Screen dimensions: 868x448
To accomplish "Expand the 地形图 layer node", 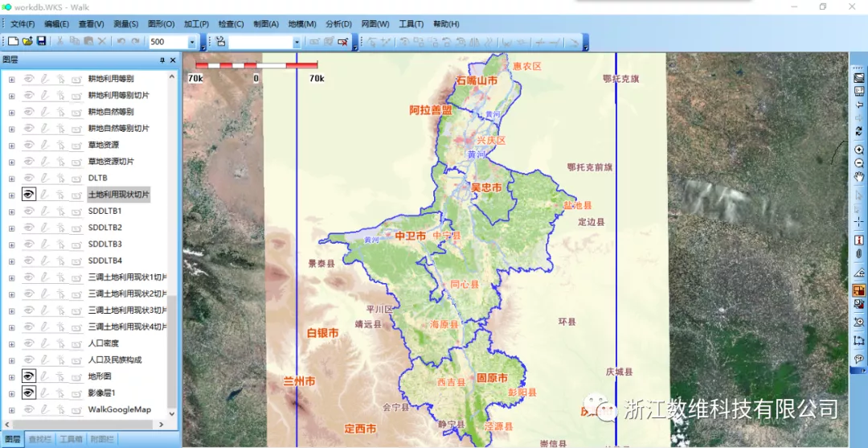I will [11, 376].
